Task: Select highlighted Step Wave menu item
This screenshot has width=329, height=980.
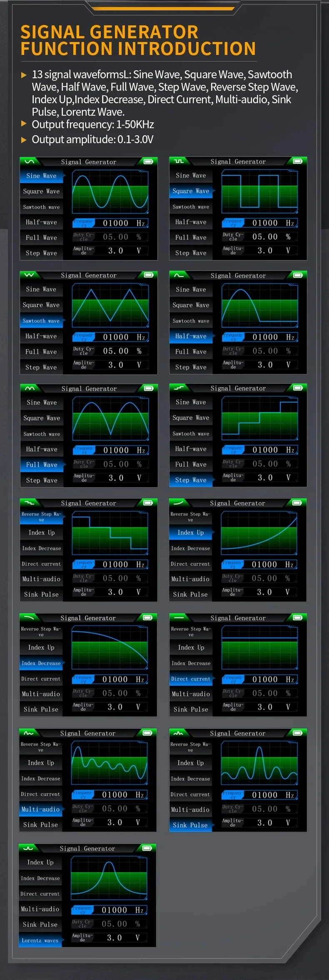Action: click(x=192, y=480)
